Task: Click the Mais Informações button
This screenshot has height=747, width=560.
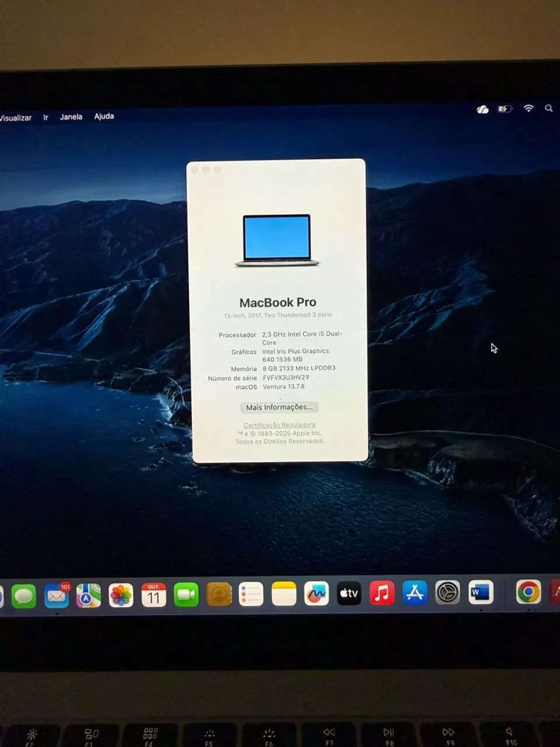Action: click(279, 407)
